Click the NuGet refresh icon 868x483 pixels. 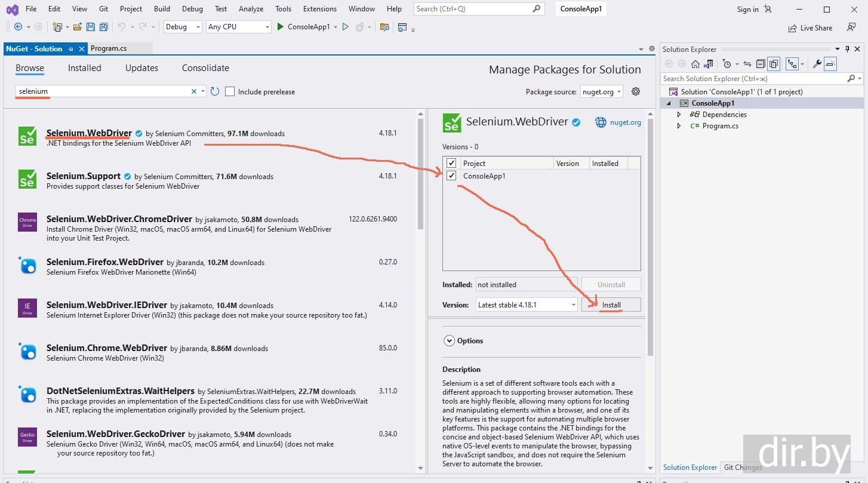215,91
